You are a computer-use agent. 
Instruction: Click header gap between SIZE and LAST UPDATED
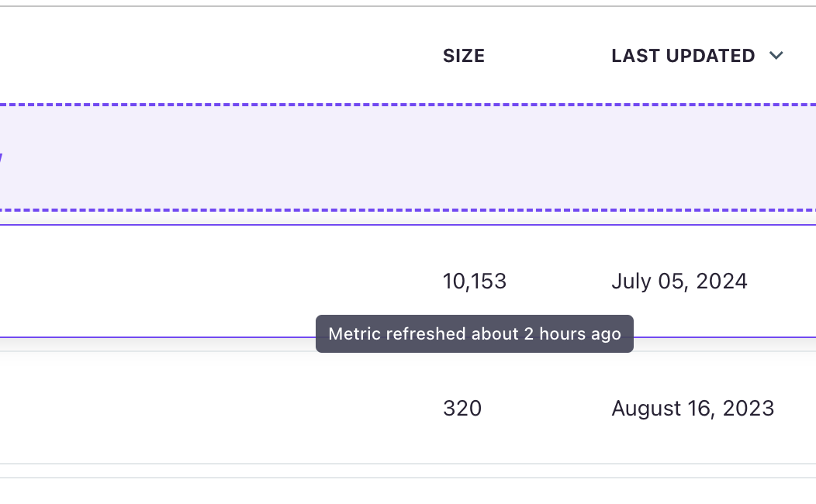point(548,56)
